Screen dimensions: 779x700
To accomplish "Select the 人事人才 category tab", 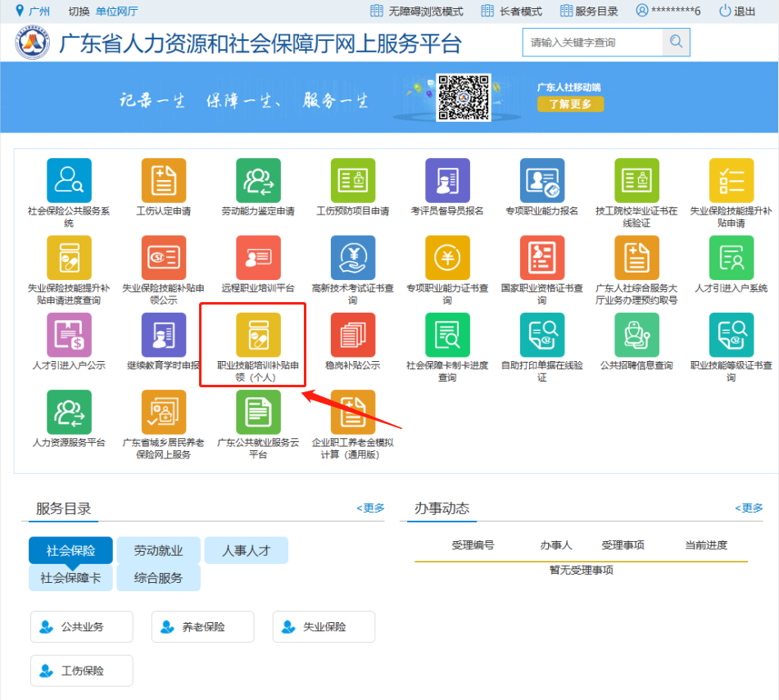I will pyautogui.click(x=247, y=551).
